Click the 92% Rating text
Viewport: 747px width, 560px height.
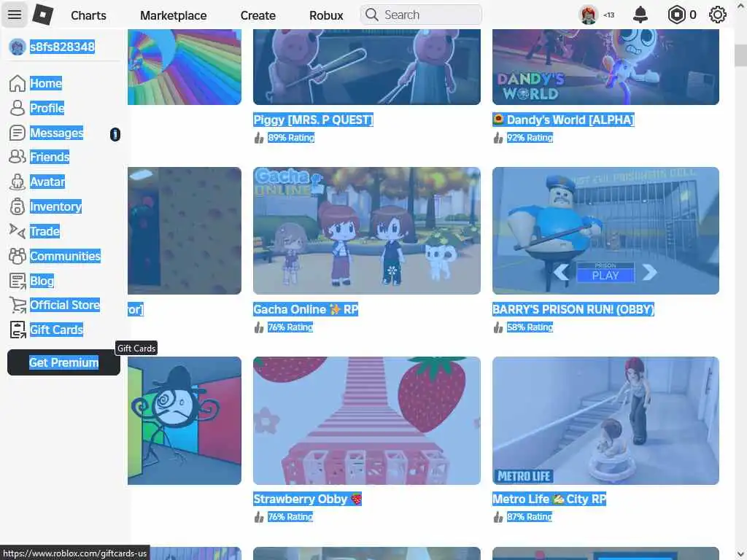530,138
